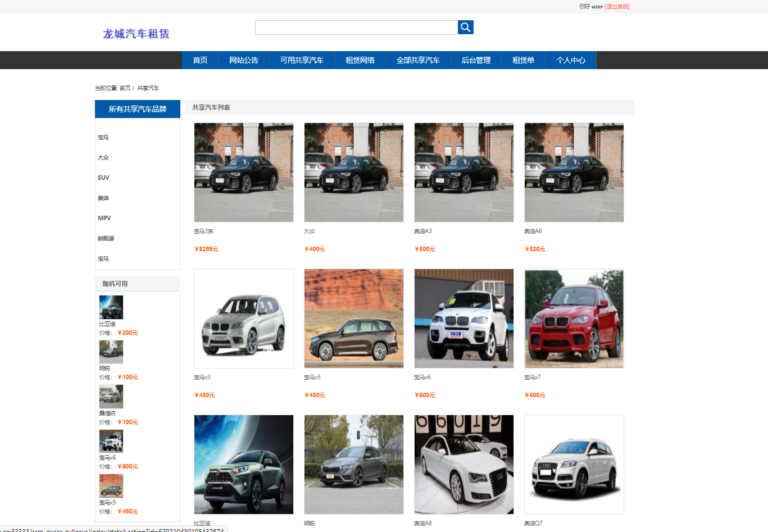Viewport: 768px width, 532px height.
Task: Click the 桑塔纳 name under 随机可用
Action: pos(107,413)
